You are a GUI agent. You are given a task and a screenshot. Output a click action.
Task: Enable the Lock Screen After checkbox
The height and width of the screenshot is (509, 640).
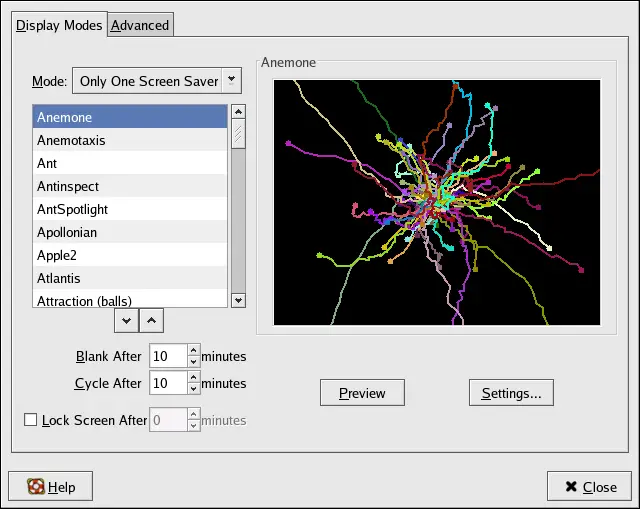click(x=30, y=420)
